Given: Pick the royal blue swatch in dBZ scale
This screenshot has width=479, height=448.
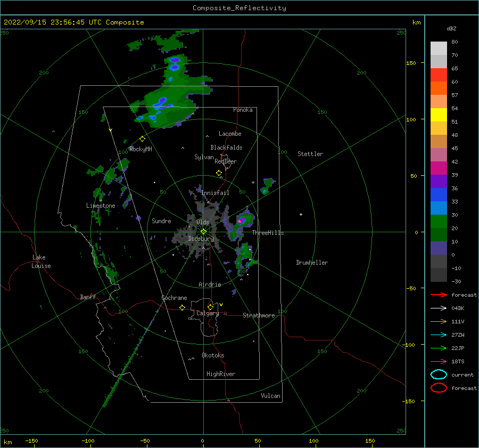Looking at the screenshot, I should click(x=439, y=194).
